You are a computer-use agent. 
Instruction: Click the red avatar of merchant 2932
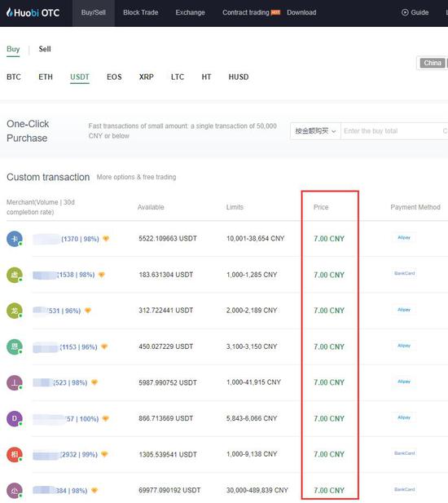[x=15, y=455]
